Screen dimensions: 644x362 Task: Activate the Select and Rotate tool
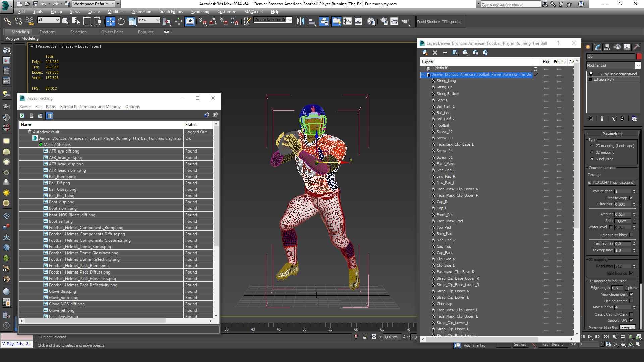pos(121,22)
